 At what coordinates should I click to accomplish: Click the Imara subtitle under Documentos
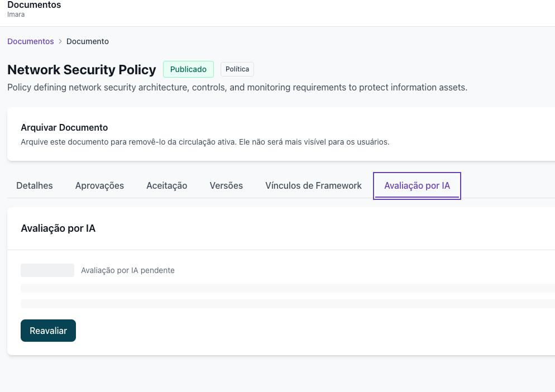click(16, 15)
